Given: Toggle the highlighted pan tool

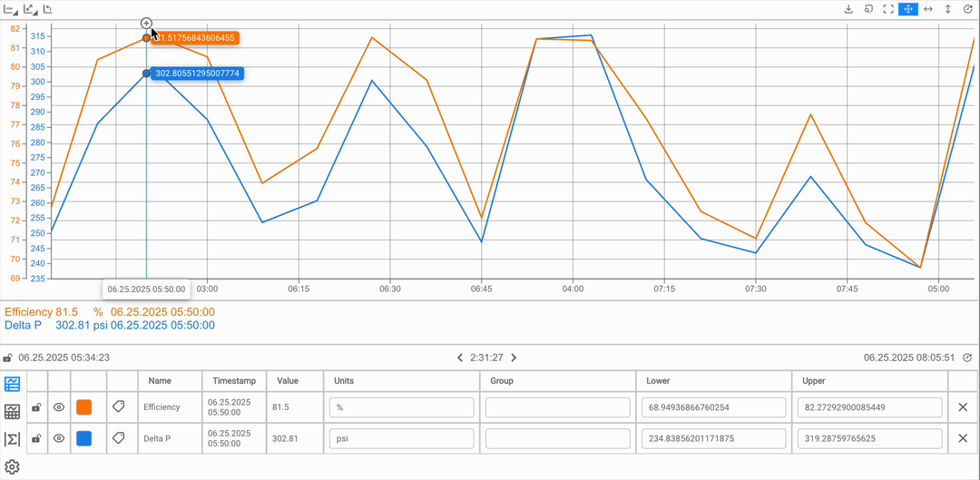Looking at the screenshot, I should [908, 9].
